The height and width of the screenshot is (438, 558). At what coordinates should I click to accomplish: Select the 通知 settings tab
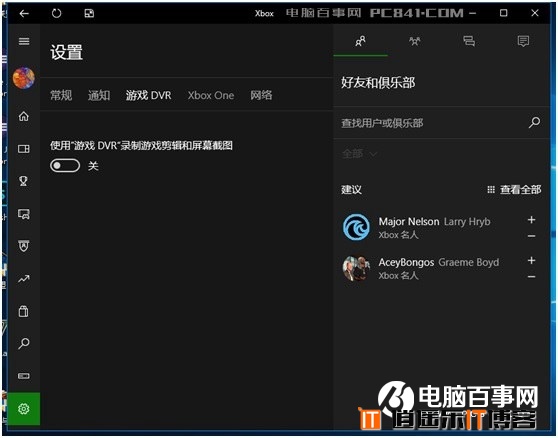(x=99, y=95)
